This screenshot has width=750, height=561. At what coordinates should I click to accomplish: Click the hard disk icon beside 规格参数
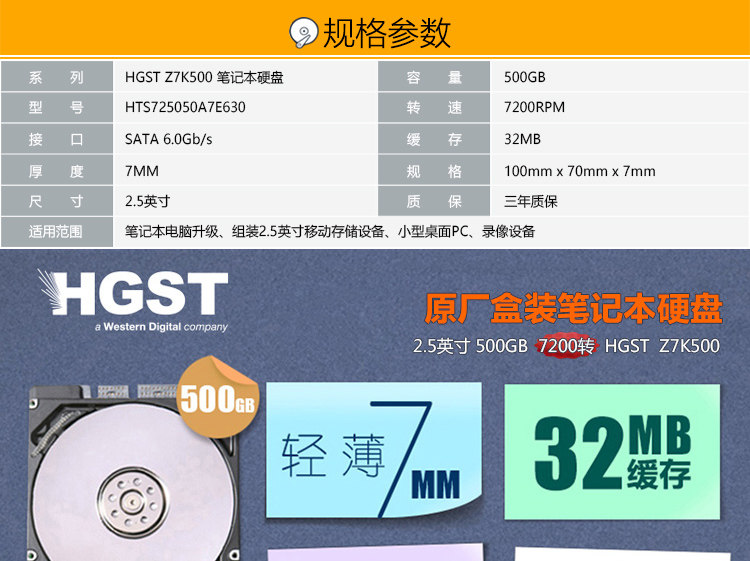pyautogui.click(x=303, y=32)
